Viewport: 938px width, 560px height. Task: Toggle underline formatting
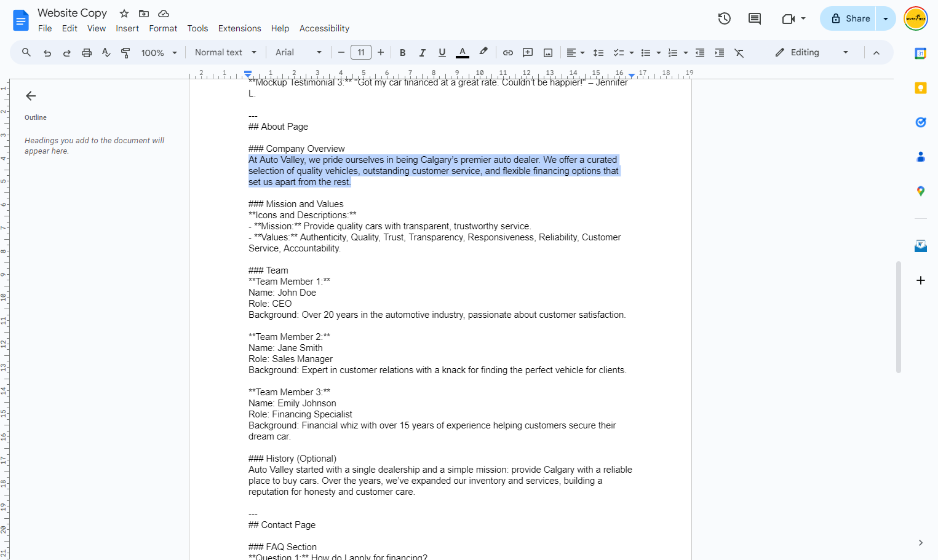pos(442,53)
